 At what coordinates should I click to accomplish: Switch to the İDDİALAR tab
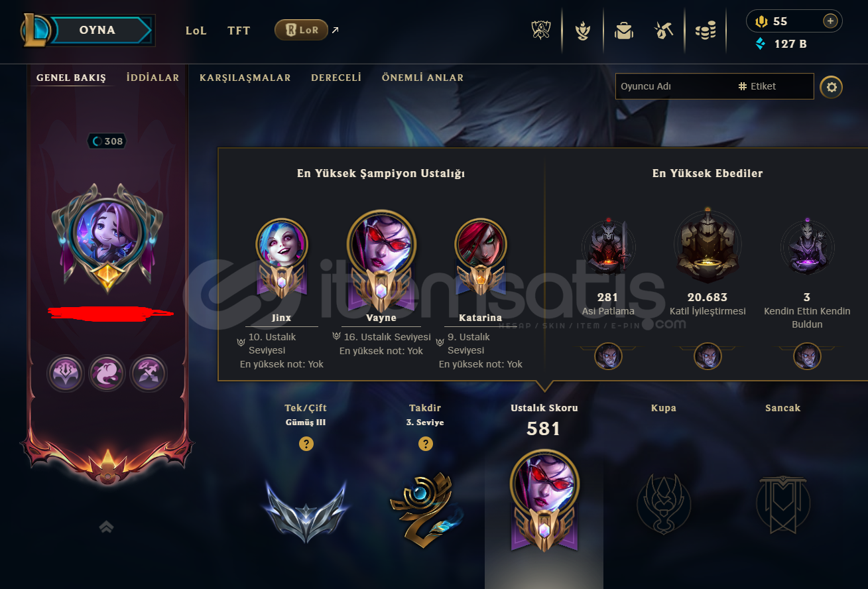tap(153, 78)
